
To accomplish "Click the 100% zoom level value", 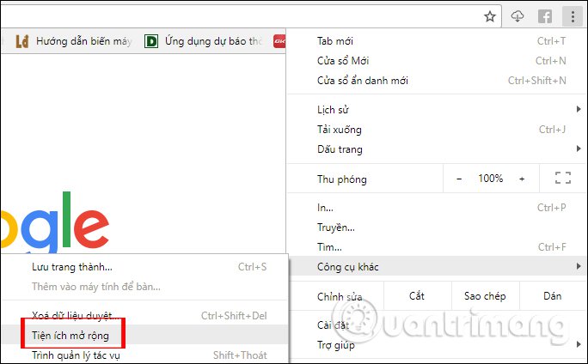I will (491, 179).
